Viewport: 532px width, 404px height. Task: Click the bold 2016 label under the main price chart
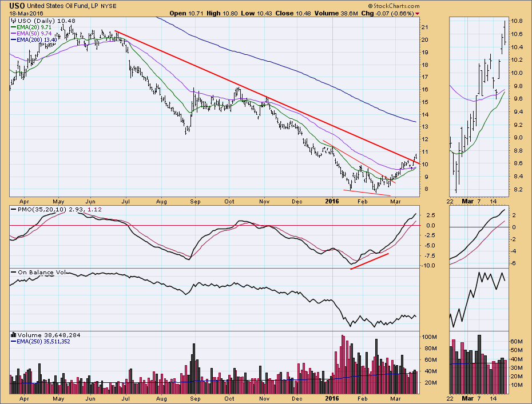[332, 201]
